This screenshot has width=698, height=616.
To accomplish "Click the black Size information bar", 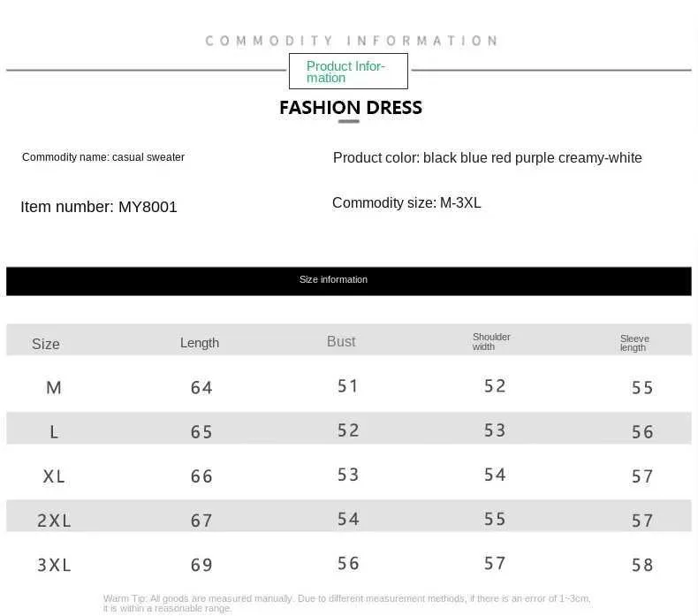I will pos(348,280).
